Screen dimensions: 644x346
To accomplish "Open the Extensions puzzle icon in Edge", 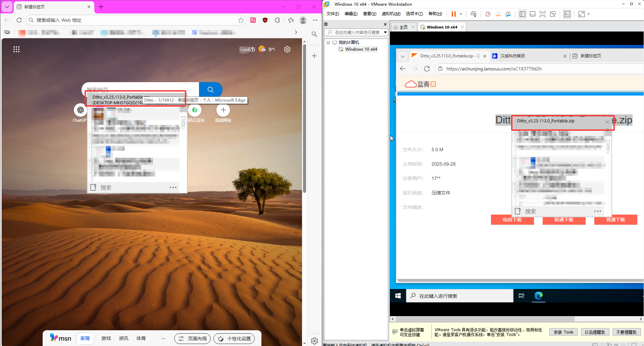I will coord(277,20).
